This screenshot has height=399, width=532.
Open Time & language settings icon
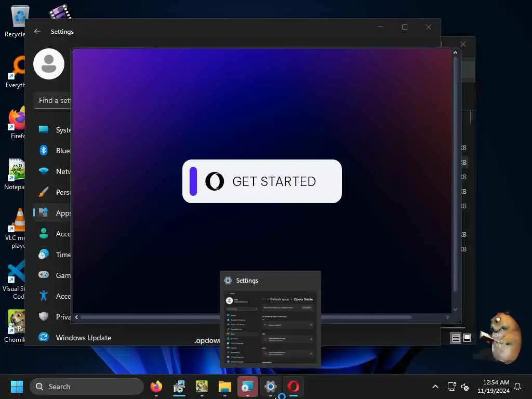point(44,254)
